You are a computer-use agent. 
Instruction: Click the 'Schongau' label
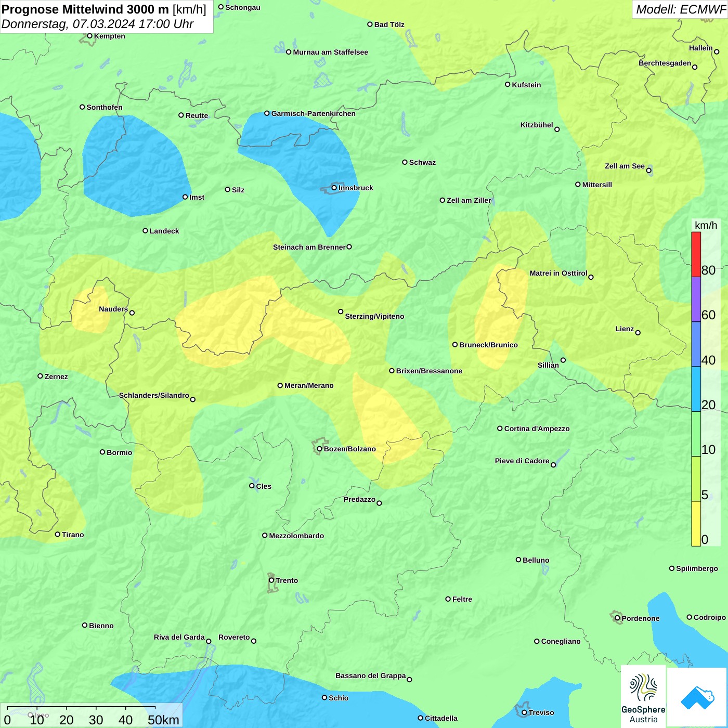242,7
